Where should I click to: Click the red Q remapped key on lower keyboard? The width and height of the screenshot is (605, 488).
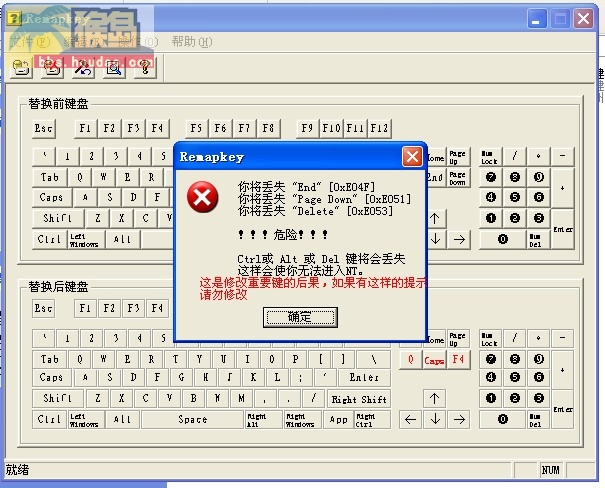coord(411,360)
